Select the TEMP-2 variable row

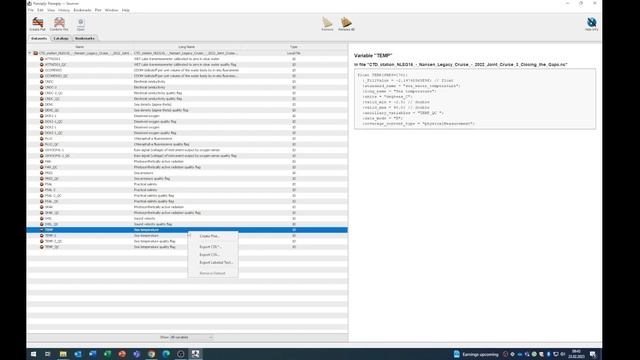[187, 236]
